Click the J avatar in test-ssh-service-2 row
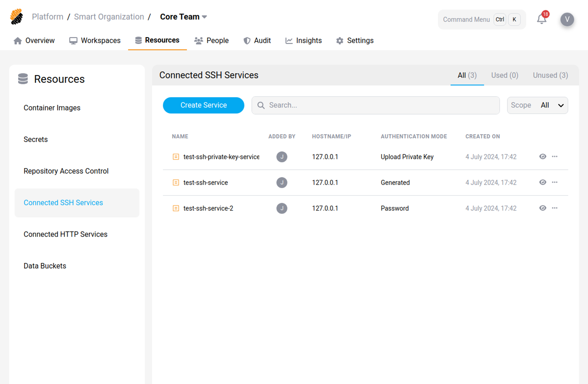The height and width of the screenshot is (384, 588). 282,208
